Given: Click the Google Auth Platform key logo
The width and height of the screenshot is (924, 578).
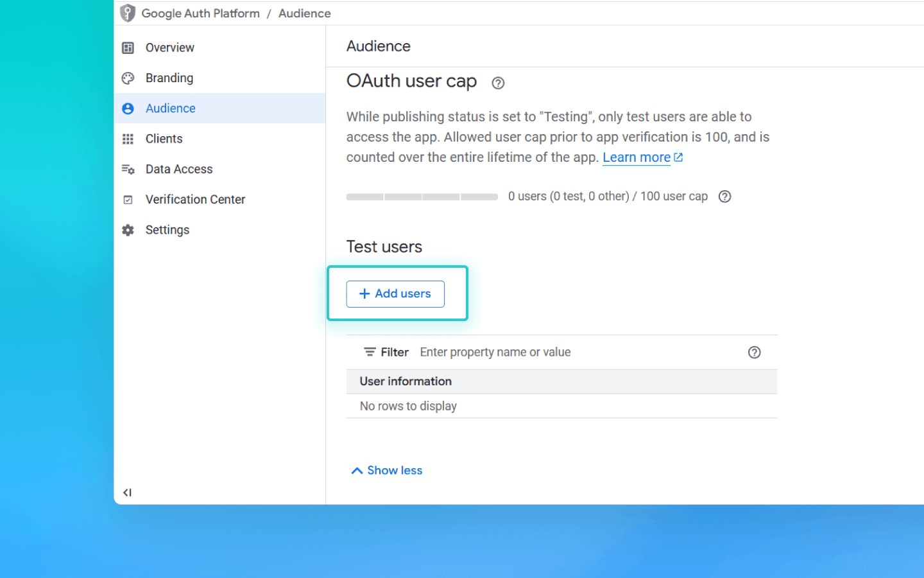Looking at the screenshot, I should pos(127,13).
